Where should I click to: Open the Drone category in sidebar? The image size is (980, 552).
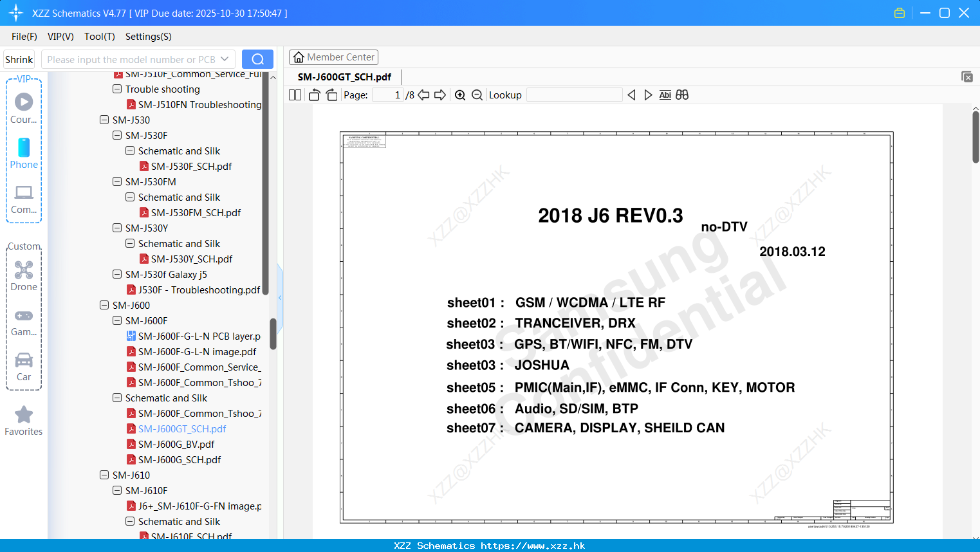pyautogui.click(x=24, y=276)
